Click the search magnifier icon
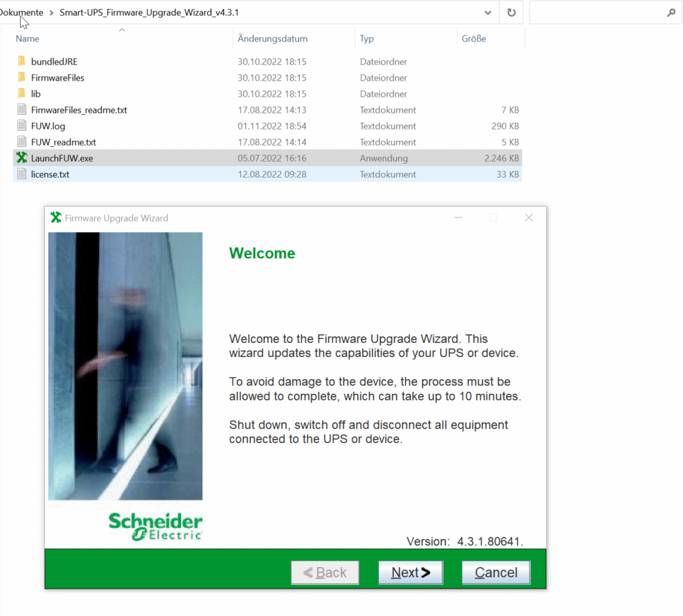The width and height of the screenshot is (683, 616). [x=671, y=13]
